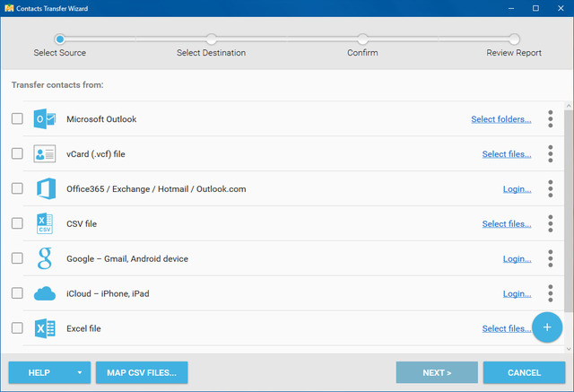Jump to the Review Report step
Screen dimensions: 574x392
pos(514,39)
